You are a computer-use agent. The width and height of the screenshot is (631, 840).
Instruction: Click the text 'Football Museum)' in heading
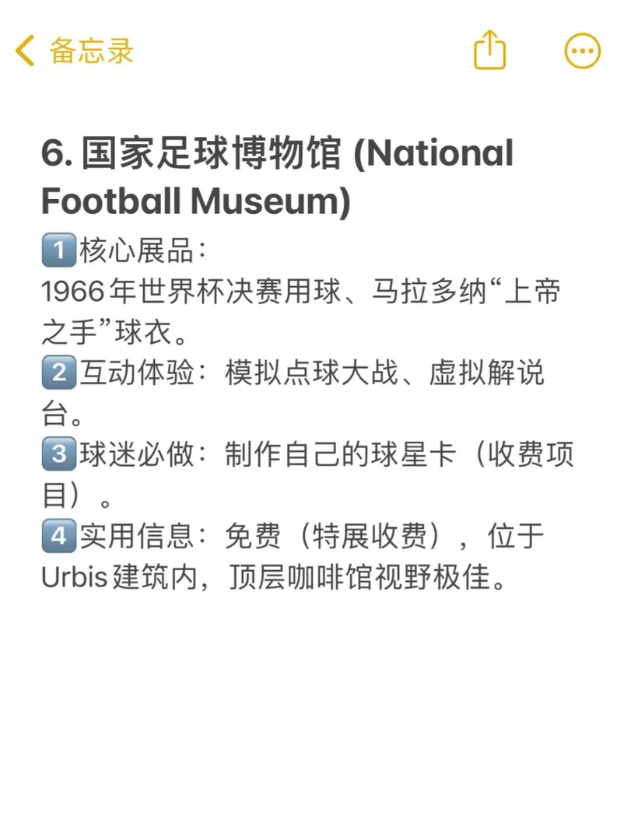[195, 201]
